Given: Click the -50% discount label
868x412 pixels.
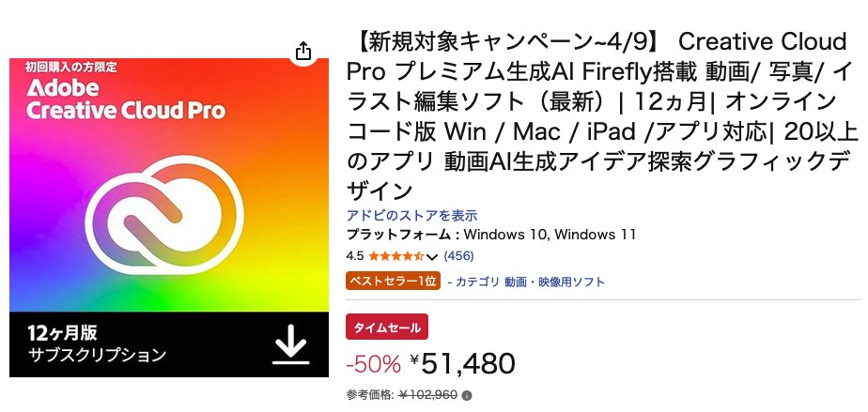Looking at the screenshot, I should tap(374, 363).
